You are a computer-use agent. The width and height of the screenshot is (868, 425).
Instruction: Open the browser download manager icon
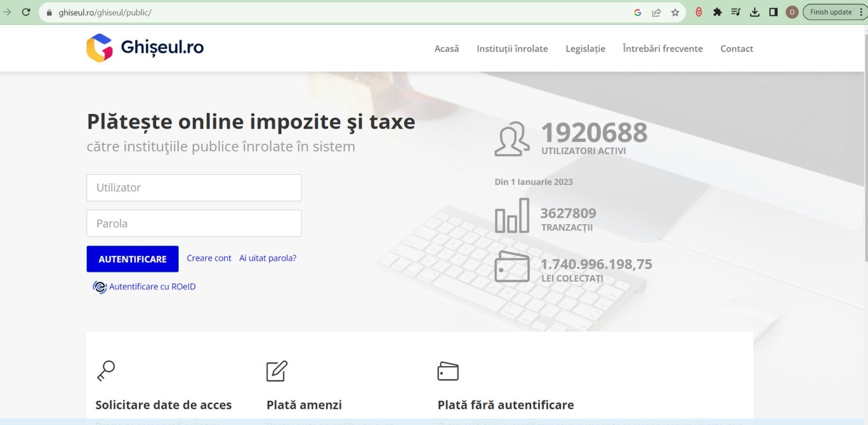point(755,12)
